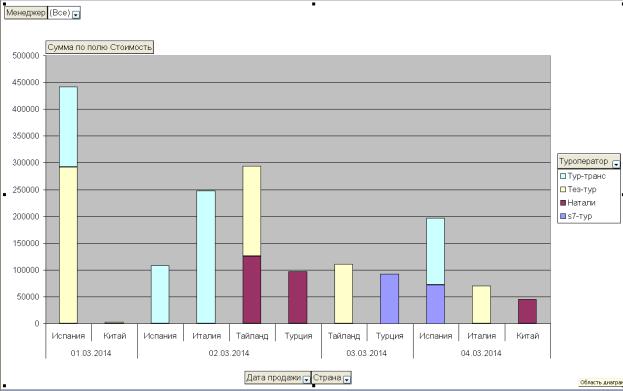
Task: Click the 500000 value axis label
Action: click(26, 56)
